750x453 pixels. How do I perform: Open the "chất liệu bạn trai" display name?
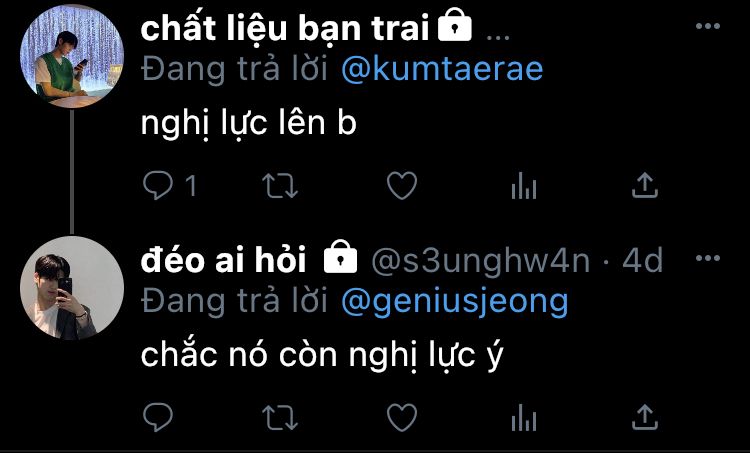[285, 29]
